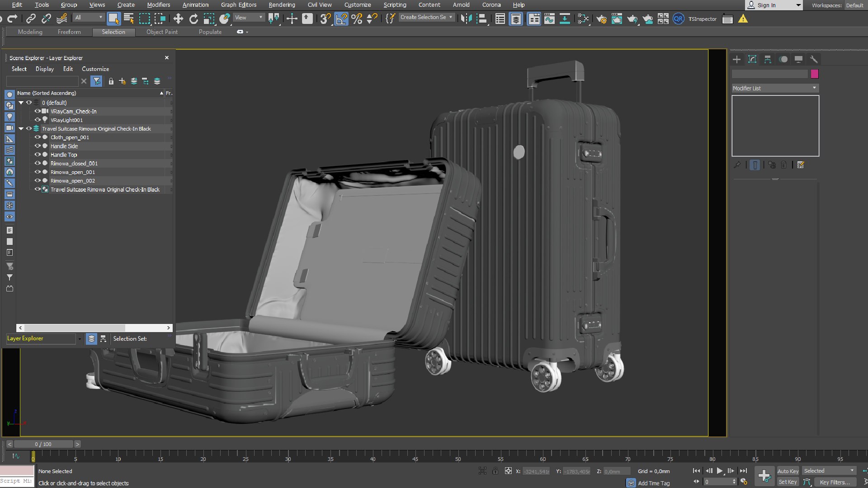Hide the Rimowa_closed_001 object
This screenshot has height=488, width=868.
point(38,163)
